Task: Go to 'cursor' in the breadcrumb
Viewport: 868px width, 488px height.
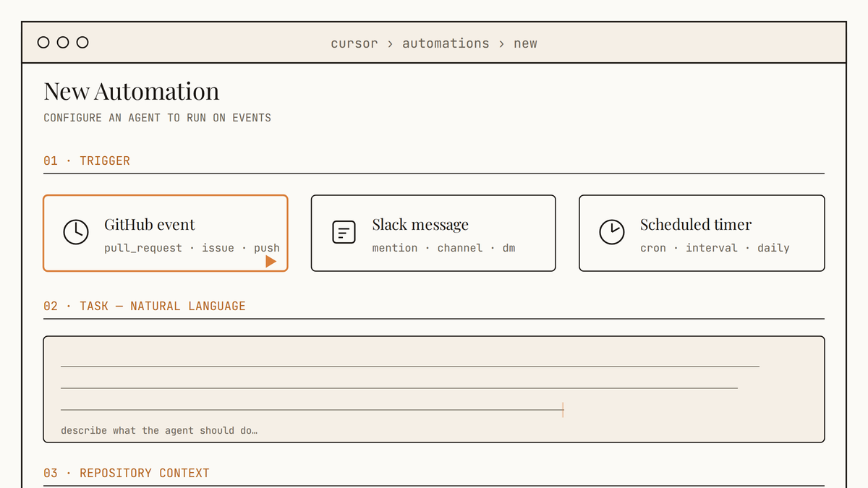Action: (354, 43)
